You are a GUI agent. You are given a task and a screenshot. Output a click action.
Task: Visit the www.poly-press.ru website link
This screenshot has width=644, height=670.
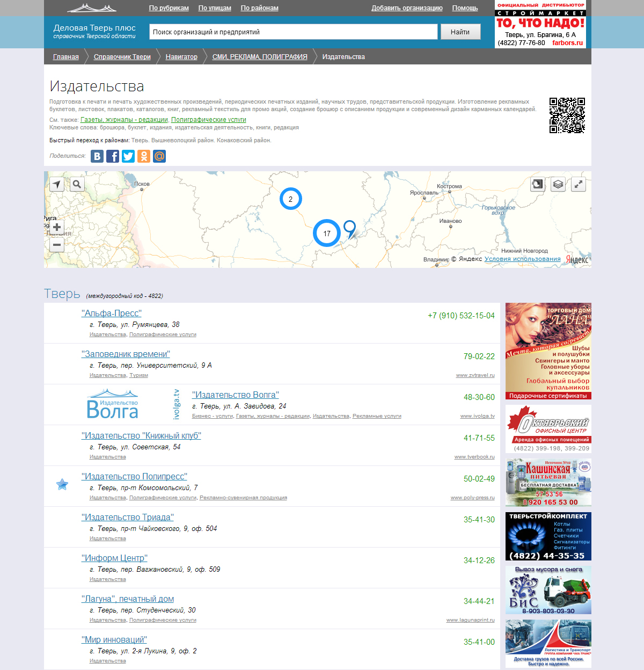point(473,498)
